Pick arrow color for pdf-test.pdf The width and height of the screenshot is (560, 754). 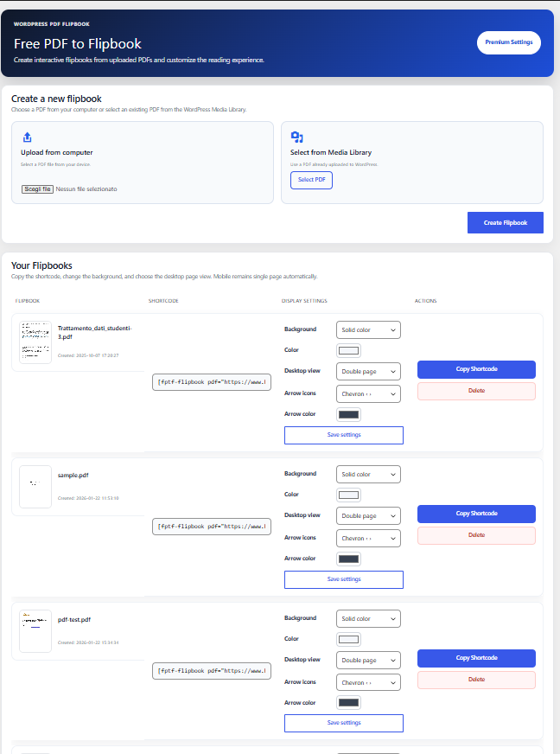(x=348, y=702)
